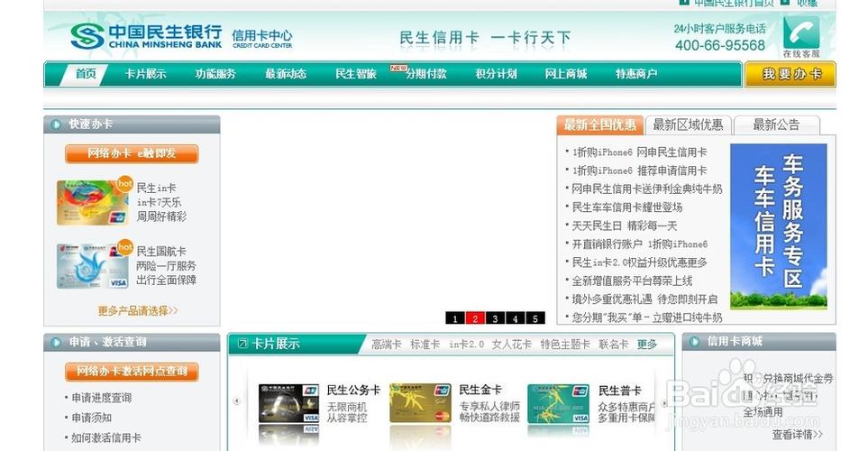Select 高端卡 card category tab
Screen dimensions: 868x451
[387, 344]
